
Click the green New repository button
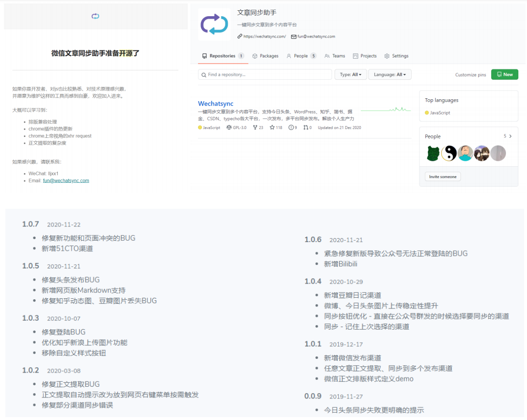coord(505,74)
